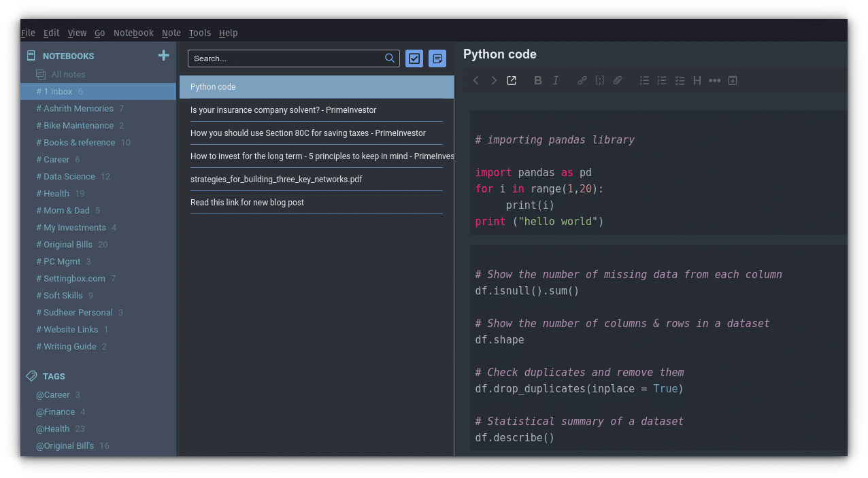Screen dimensions: 868x478
Task: Open the Tools menu
Action: pyautogui.click(x=199, y=33)
